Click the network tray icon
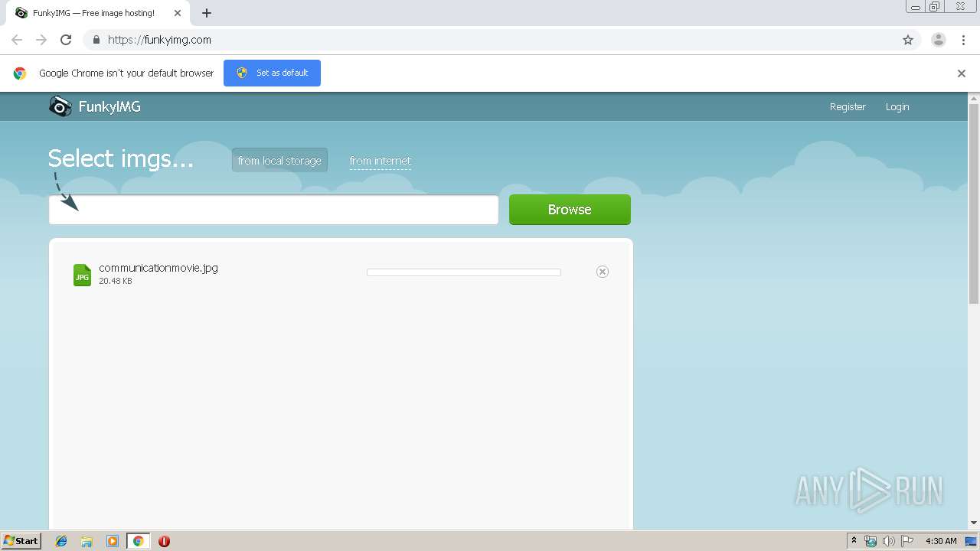The height and width of the screenshot is (551, 980). [x=871, y=541]
